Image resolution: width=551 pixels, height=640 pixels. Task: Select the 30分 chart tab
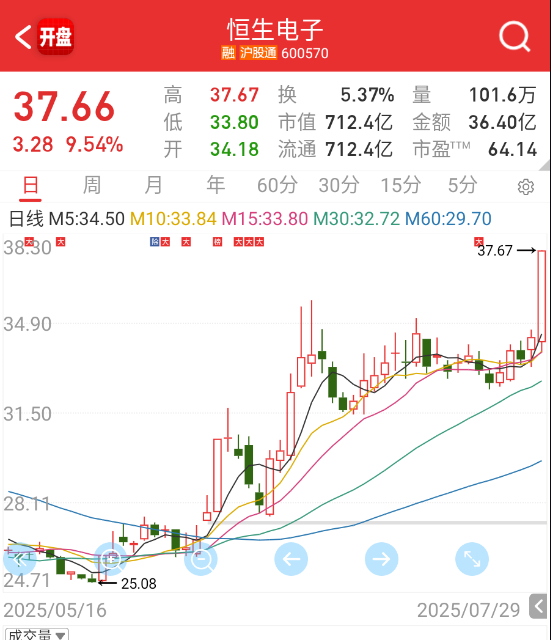pyautogui.click(x=339, y=185)
